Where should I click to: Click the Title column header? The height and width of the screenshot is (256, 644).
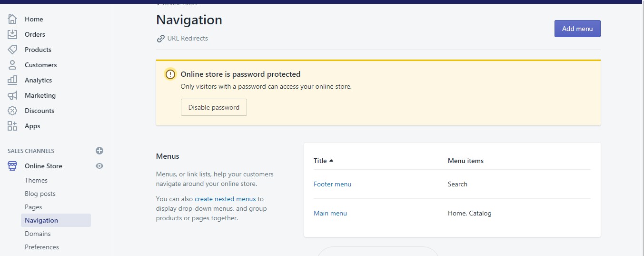(x=320, y=161)
